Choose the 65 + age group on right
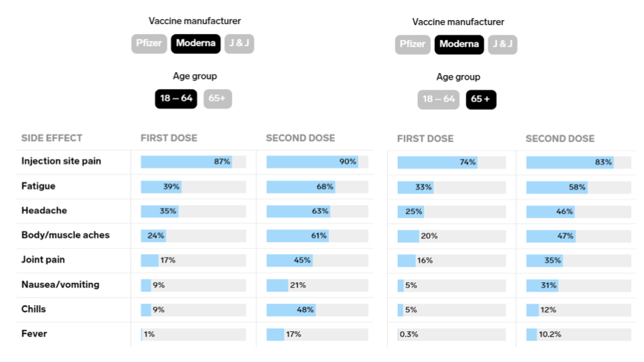 click(481, 99)
